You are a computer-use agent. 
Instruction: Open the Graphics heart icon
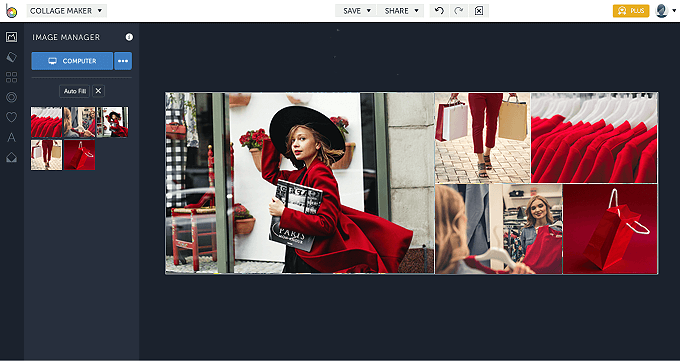pyautogui.click(x=12, y=117)
